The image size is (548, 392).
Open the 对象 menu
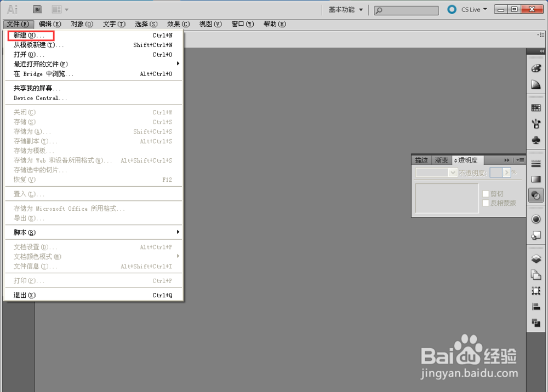[82, 24]
